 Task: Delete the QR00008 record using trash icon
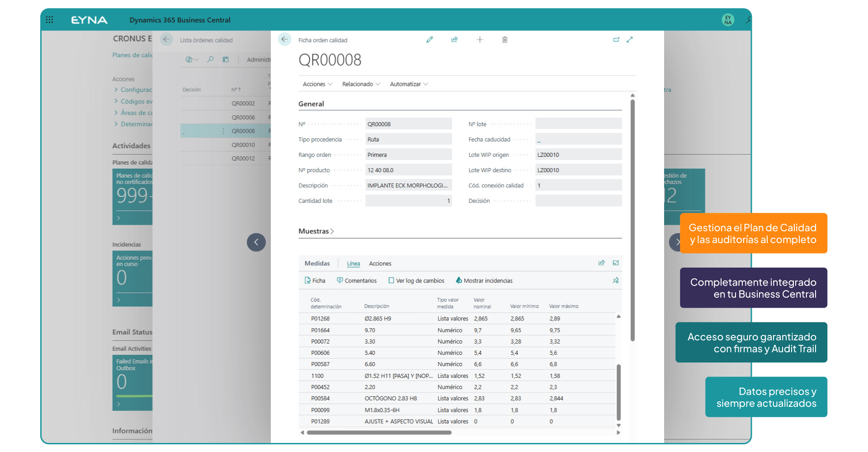point(505,40)
